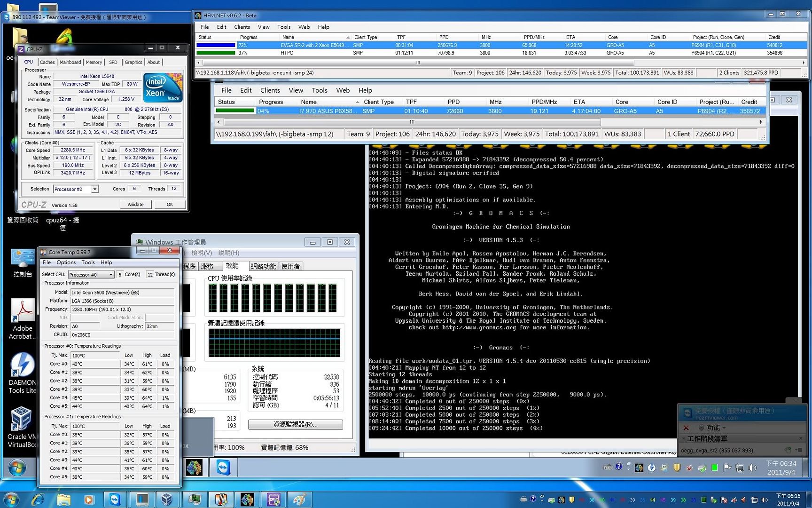Open TeamViewer icon on remote session taskbar
Viewport: 812px width, 508px height.
point(223,468)
